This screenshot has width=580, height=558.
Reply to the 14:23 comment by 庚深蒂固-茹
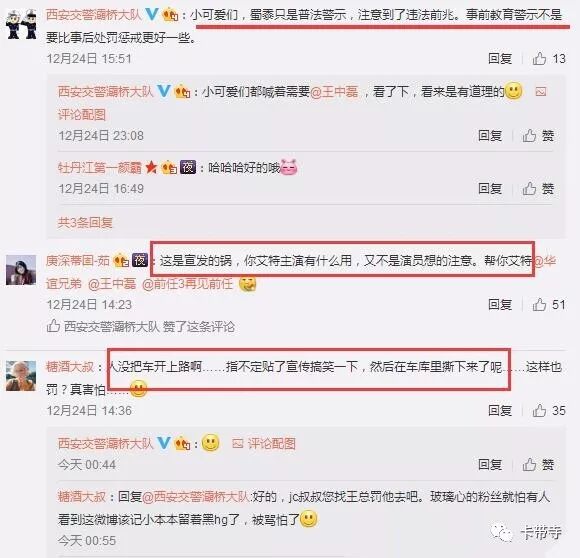500,305
